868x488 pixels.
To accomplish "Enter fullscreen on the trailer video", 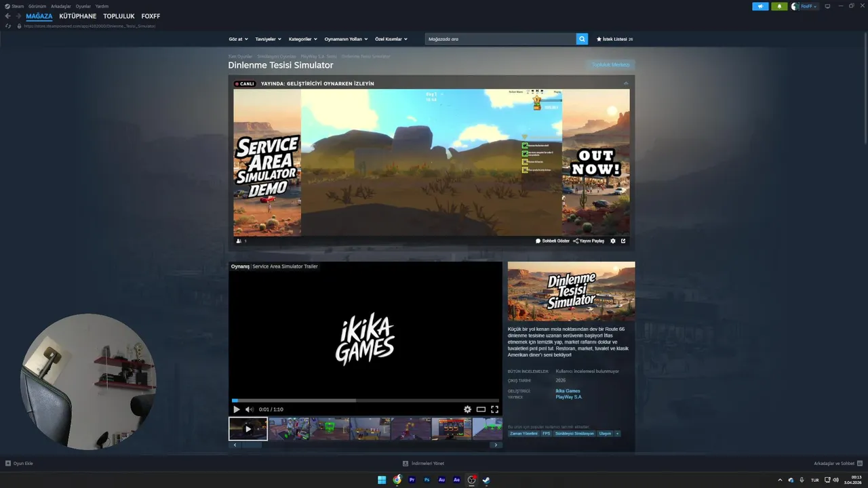I will click(494, 409).
